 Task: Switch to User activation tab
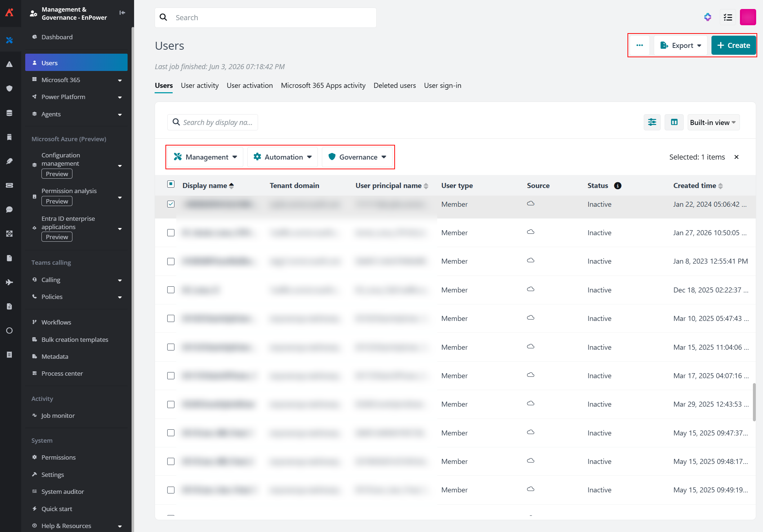[250, 86]
